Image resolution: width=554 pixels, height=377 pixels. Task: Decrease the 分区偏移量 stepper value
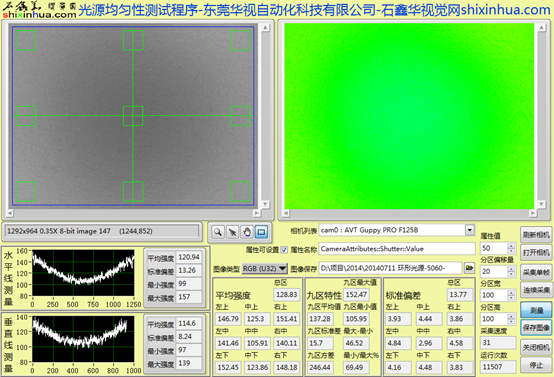click(x=511, y=274)
